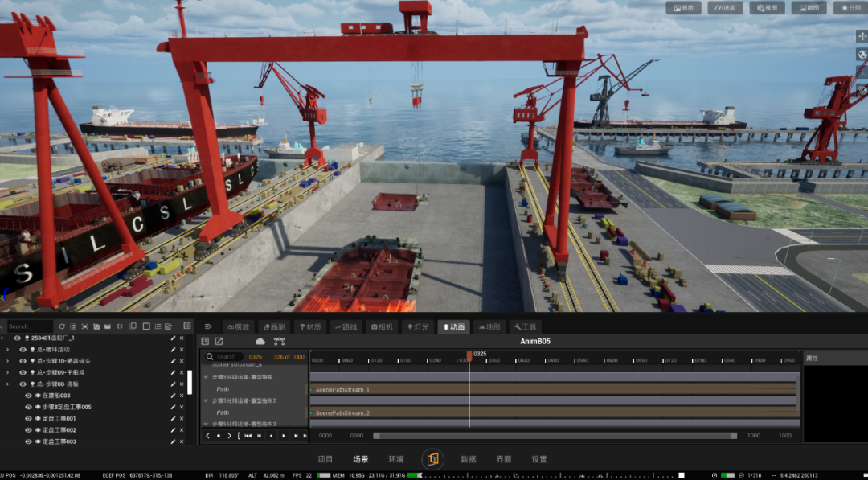Image resolution: width=868 pixels, height=480 pixels.
Task: Hide the 定盘工事002 item via eye icon
Action: 28,430
